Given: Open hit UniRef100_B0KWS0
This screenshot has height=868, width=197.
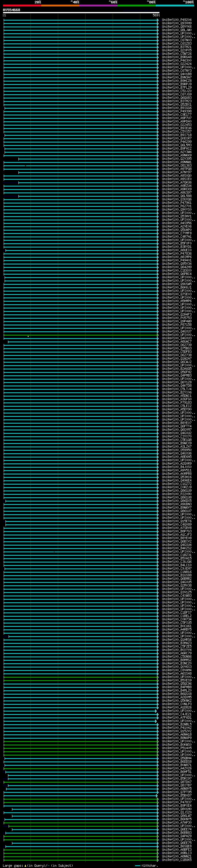Looking at the screenshot, I should [176, 744].
